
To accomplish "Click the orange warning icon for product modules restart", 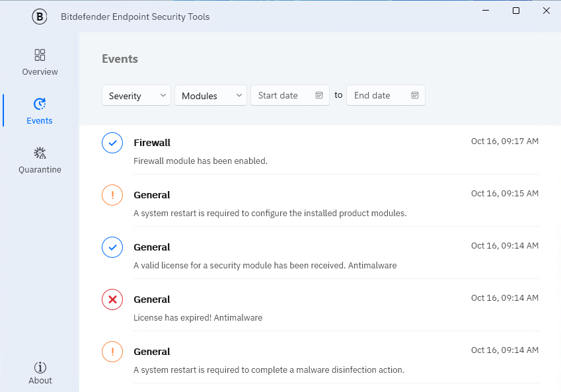I will (x=112, y=195).
